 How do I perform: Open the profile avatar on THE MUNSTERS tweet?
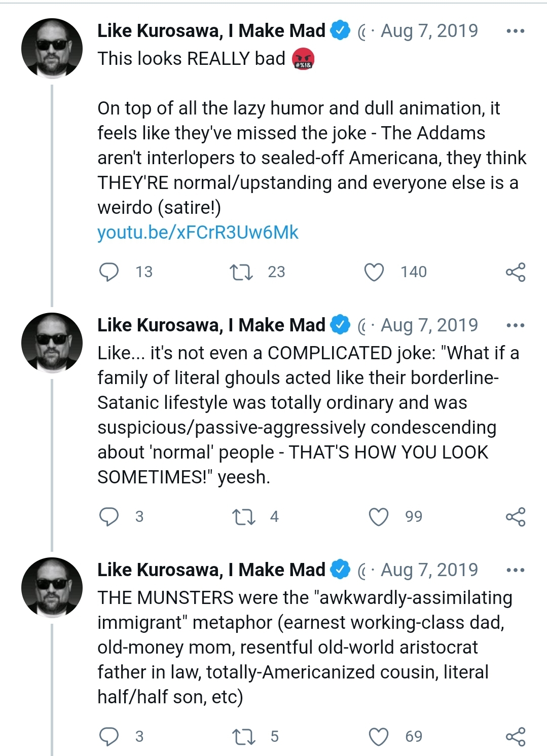pyautogui.click(x=52, y=588)
